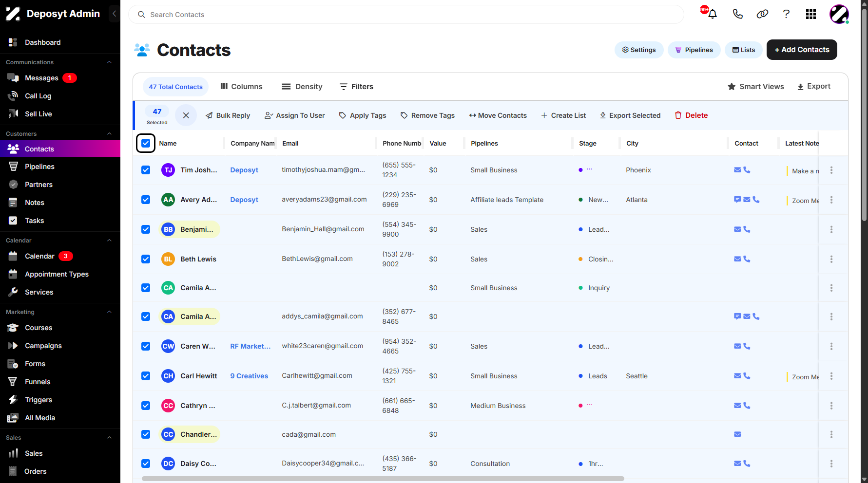This screenshot has width=868, height=483.
Task: Click phone icon in Tim Josh row
Action: (x=747, y=170)
